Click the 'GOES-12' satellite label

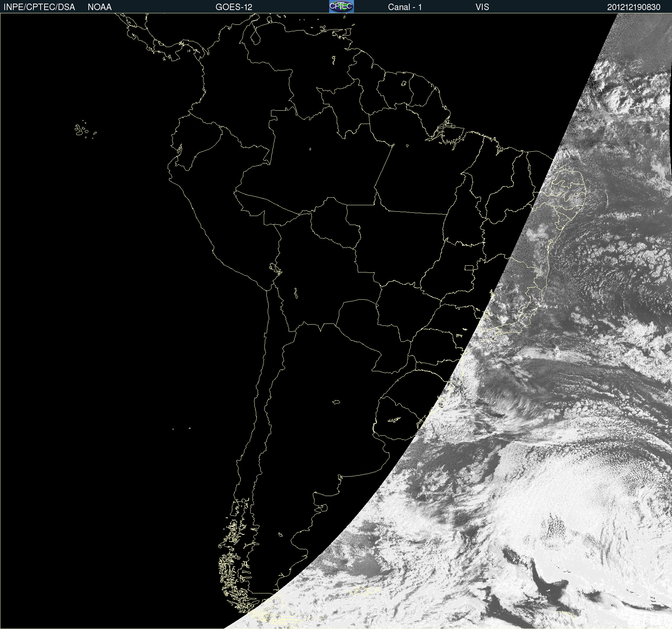[x=234, y=7]
